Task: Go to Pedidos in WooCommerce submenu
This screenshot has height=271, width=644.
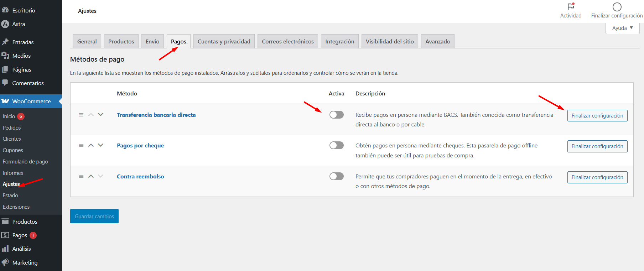Action: (12, 127)
